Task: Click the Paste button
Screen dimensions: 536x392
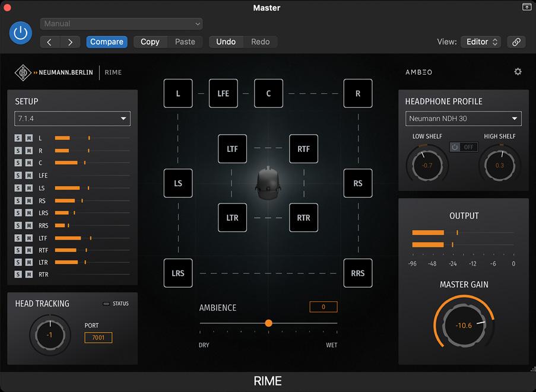Action: click(185, 42)
